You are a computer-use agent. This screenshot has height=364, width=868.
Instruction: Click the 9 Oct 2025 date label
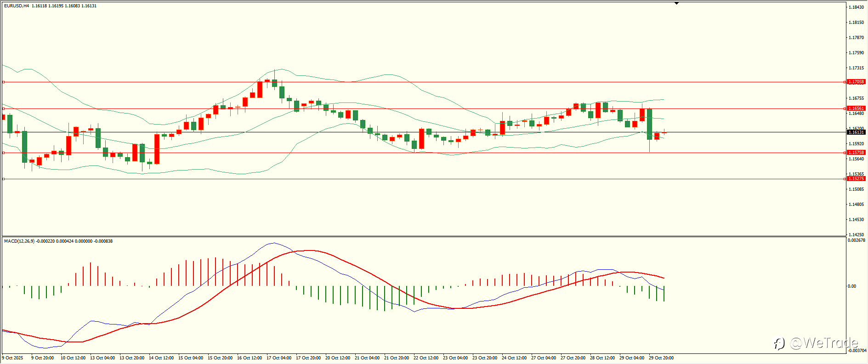(12, 358)
